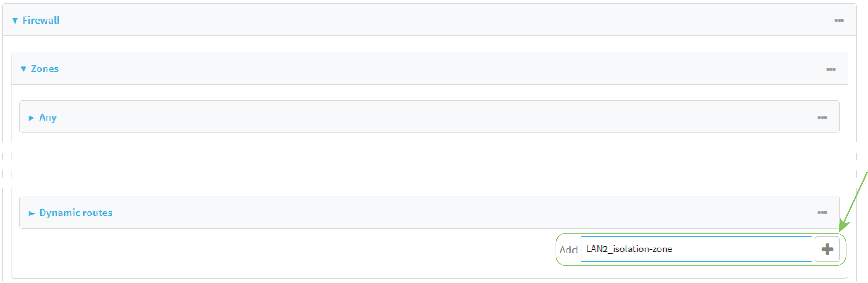Screen dimensions: 868x283
Task: Click the LAN2_isolation-zone text in the field
Action: click(629, 249)
